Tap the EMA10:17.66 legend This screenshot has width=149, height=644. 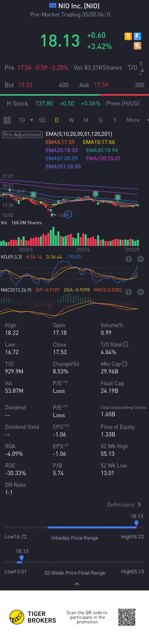[99, 142]
